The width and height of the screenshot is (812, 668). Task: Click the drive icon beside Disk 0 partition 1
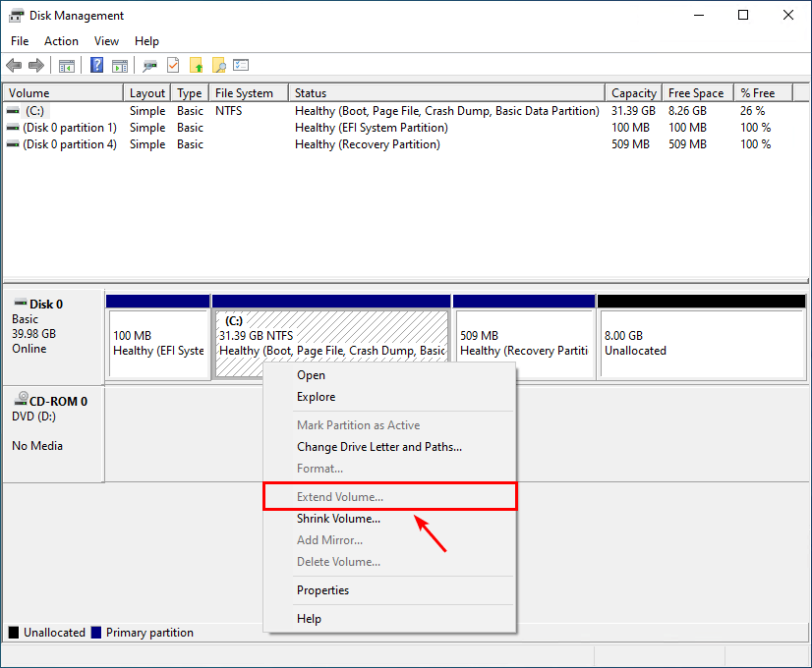point(13,128)
